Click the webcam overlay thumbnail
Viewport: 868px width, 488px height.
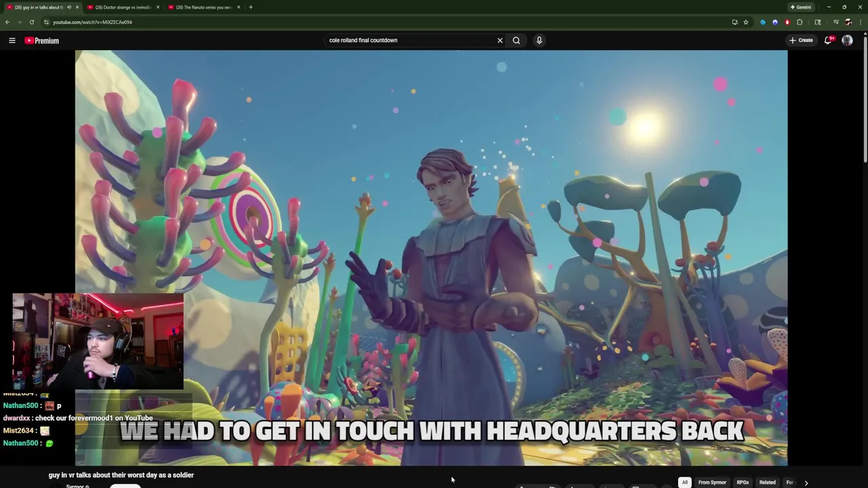[98, 341]
